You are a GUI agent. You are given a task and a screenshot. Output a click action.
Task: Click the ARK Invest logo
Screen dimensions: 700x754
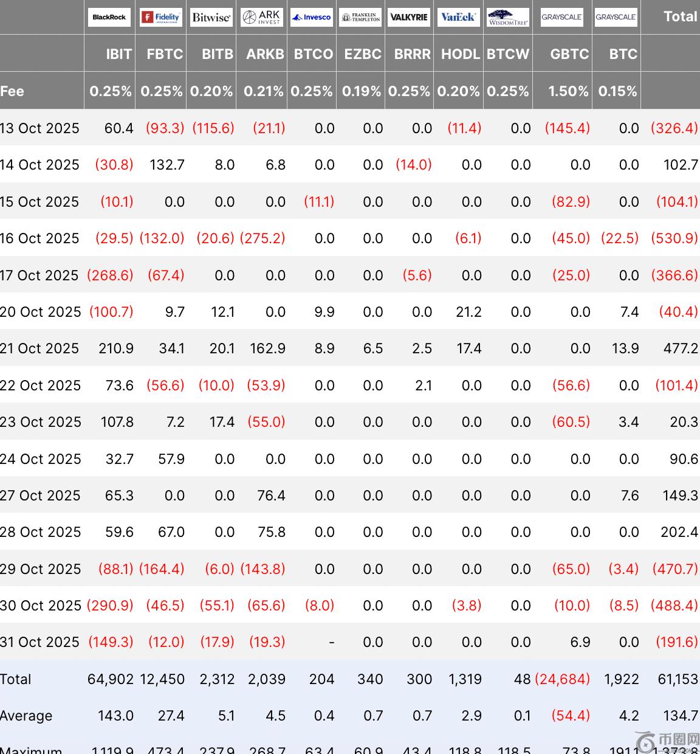(261, 17)
